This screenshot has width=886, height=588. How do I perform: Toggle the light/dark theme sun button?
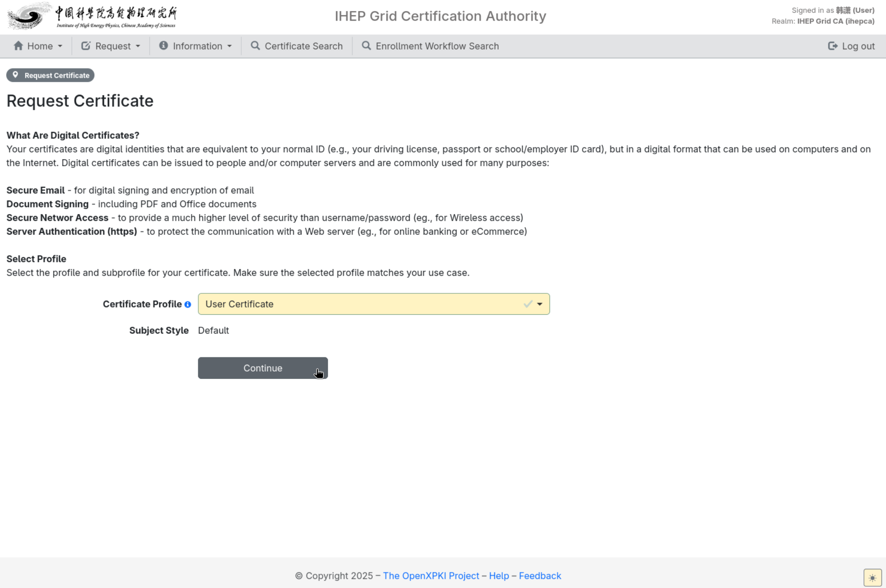tap(872, 577)
